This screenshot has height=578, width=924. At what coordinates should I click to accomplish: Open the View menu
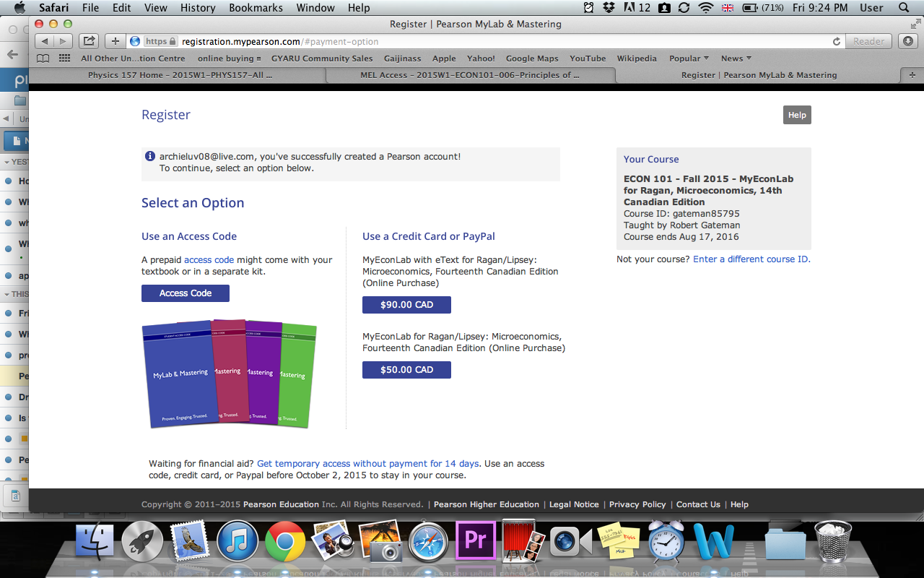click(x=156, y=8)
